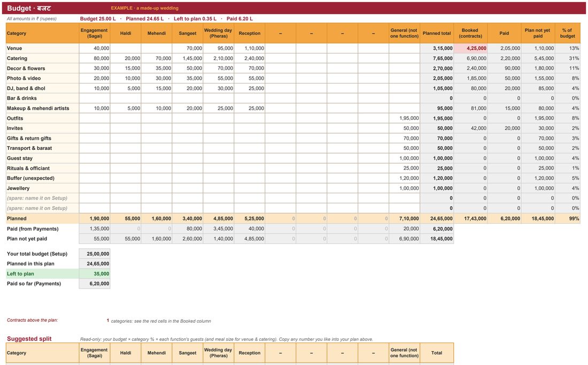Select the Jewellery category cell
Image resolution: width=588 pixels, height=365 pixels.
[42, 188]
